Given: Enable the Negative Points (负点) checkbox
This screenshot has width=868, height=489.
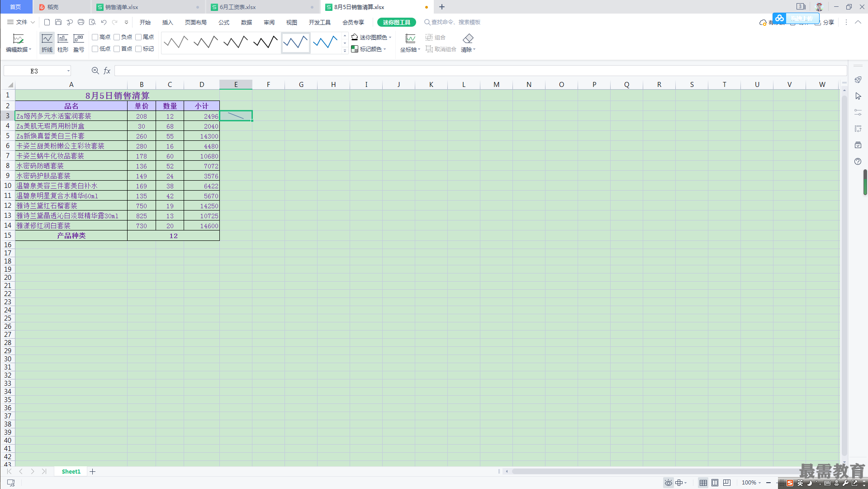Looking at the screenshot, I should (117, 37).
